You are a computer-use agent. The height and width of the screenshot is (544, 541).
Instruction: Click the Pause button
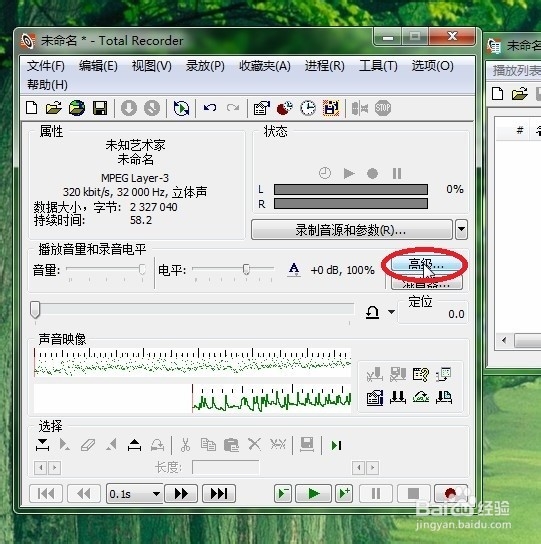pos(376,493)
